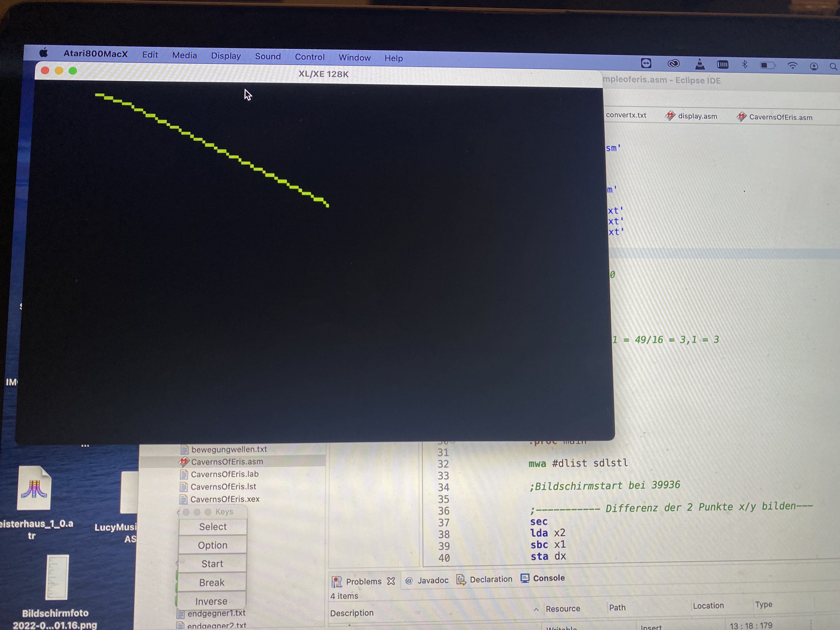Click the TeamViewer menu bar icon
This screenshot has height=630, width=840.
click(x=646, y=63)
